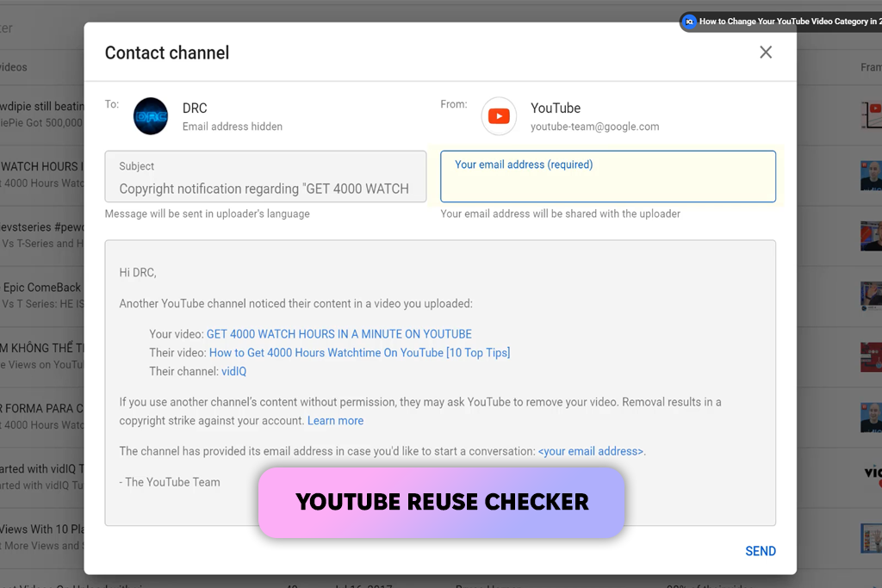
Task: Open the How to Change Your YouTube Video Category title
Action: [x=791, y=22]
